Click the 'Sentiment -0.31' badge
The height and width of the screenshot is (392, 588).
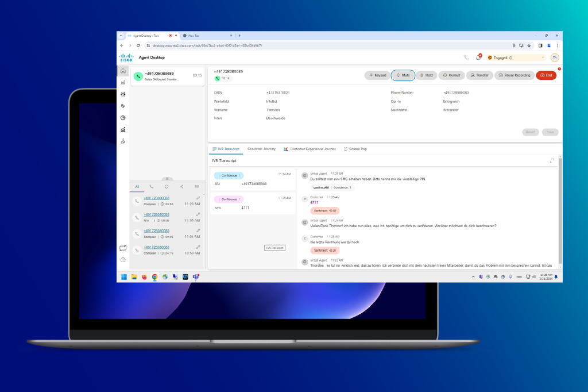[x=325, y=251]
